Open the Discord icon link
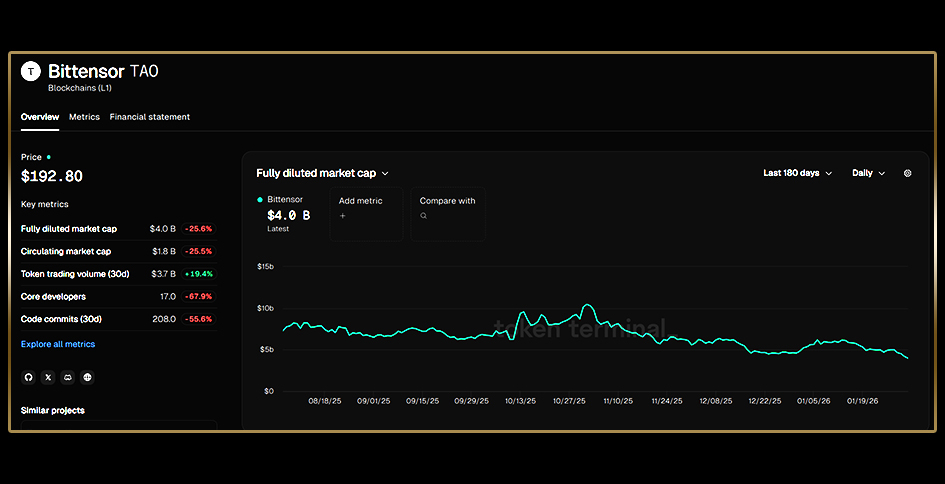Image resolution: width=945 pixels, height=484 pixels. (x=68, y=378)
